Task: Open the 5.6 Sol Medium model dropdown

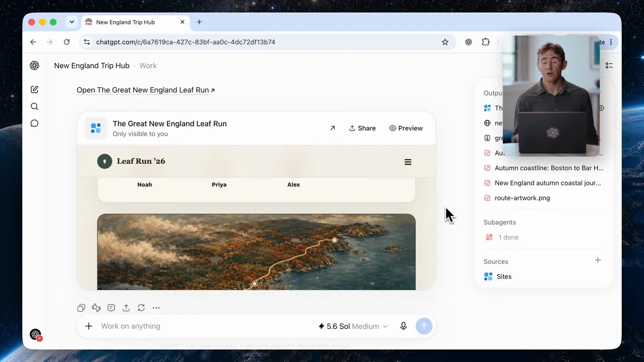Action: (x=353, y=326)
